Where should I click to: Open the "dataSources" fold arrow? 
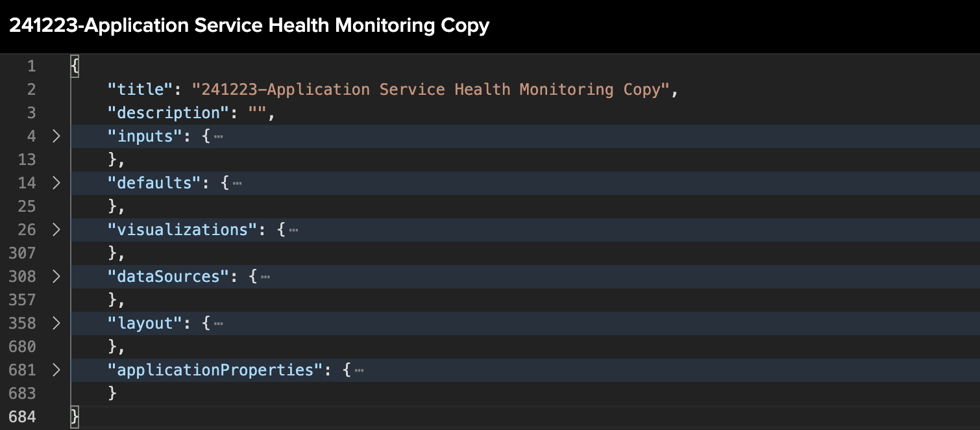click(x=56, y=277)
